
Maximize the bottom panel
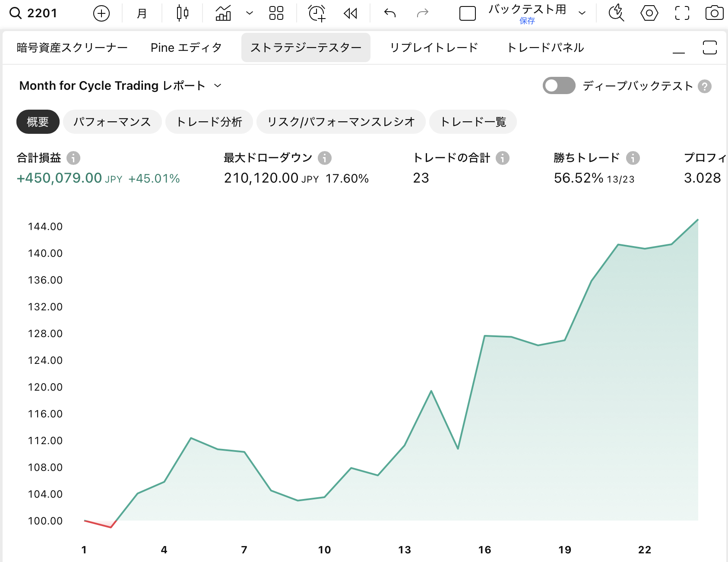pos(710,47)
